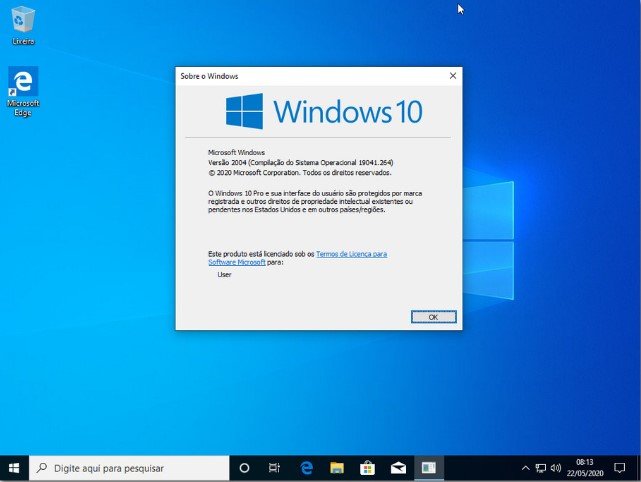Image resolution: width=641 pixels, height=482 pixels.
Task: Open the Termos de Licença para link
Action: tap(351, 254)
